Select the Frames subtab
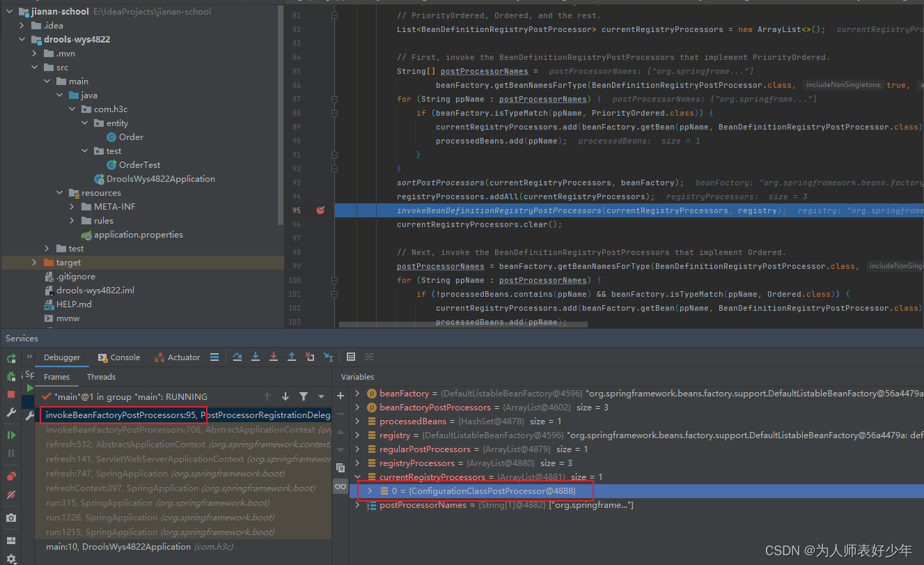This screenshot has width=924, height=565. [x=56, y=377]
